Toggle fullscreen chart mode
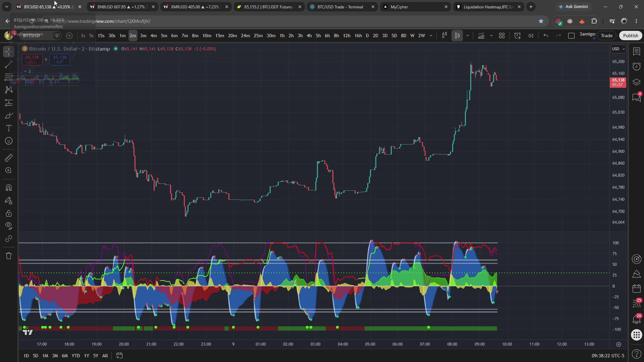 tap(571, 36)
